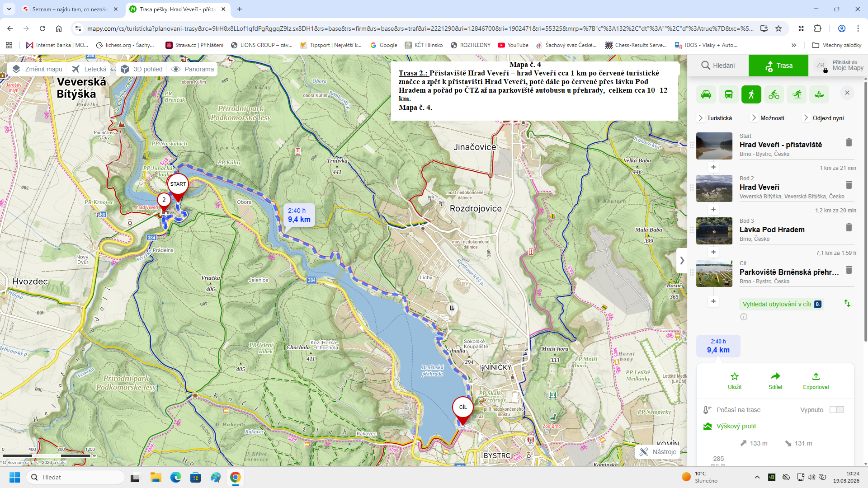Reverse route direction with swap arrows

847,303
